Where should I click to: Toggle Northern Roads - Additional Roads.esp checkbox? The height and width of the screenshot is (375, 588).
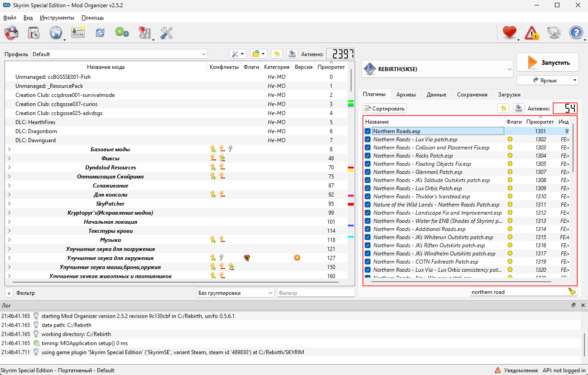[x=368, y=229]
